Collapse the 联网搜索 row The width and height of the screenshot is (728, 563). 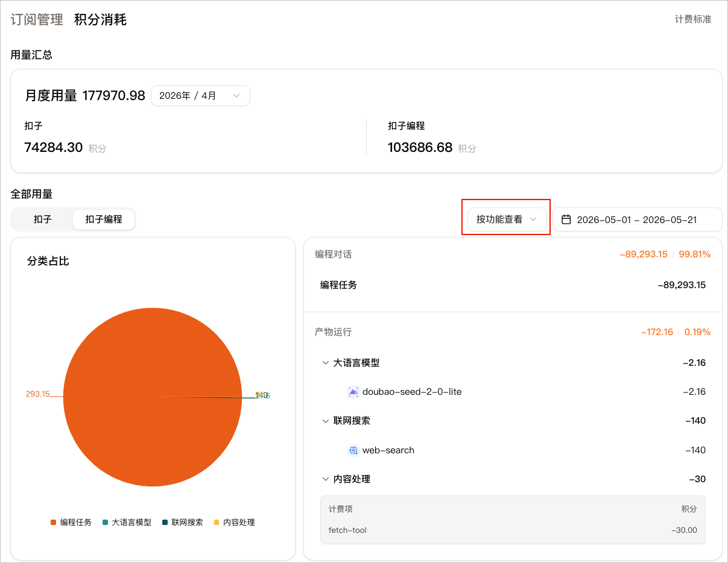click(326, 421)
